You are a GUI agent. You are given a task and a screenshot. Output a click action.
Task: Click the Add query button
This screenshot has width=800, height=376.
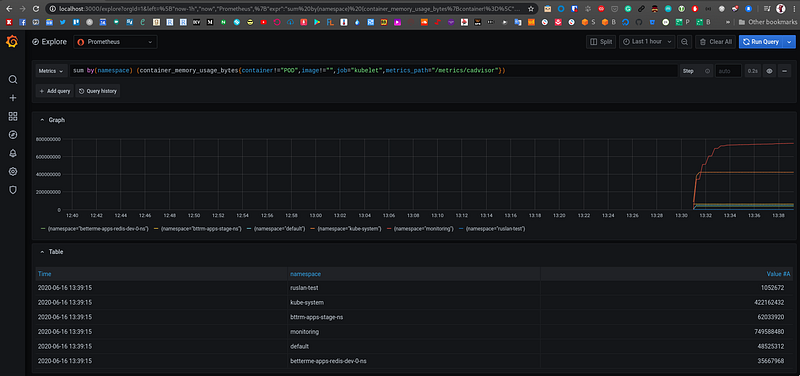54,91
